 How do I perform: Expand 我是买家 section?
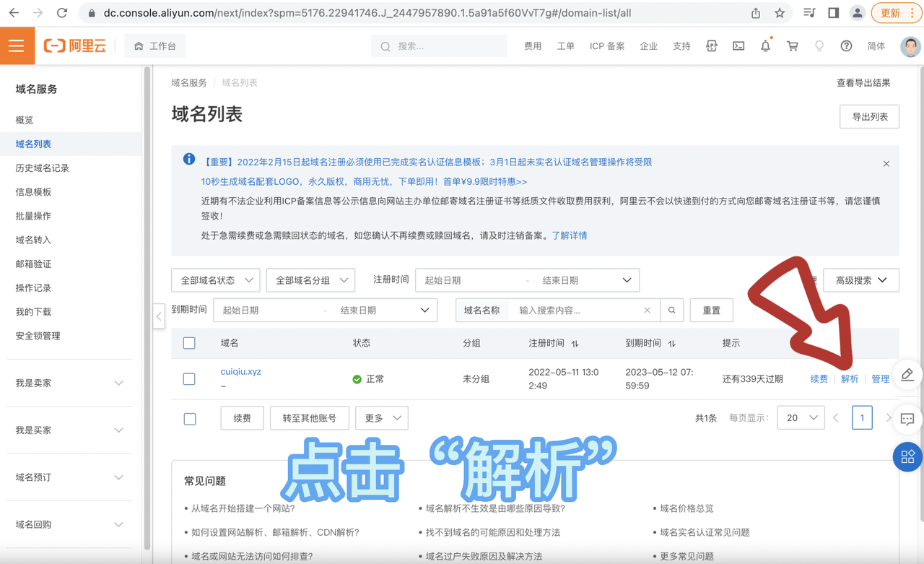[69, 430]
